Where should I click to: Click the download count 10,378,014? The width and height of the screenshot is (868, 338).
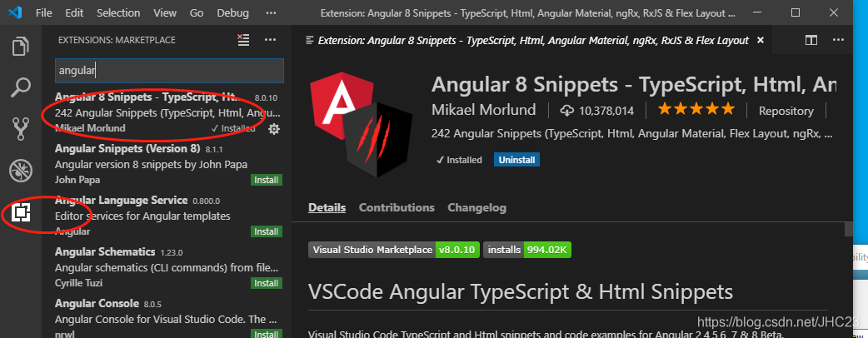pyautogui.click(x=596, y=111)
